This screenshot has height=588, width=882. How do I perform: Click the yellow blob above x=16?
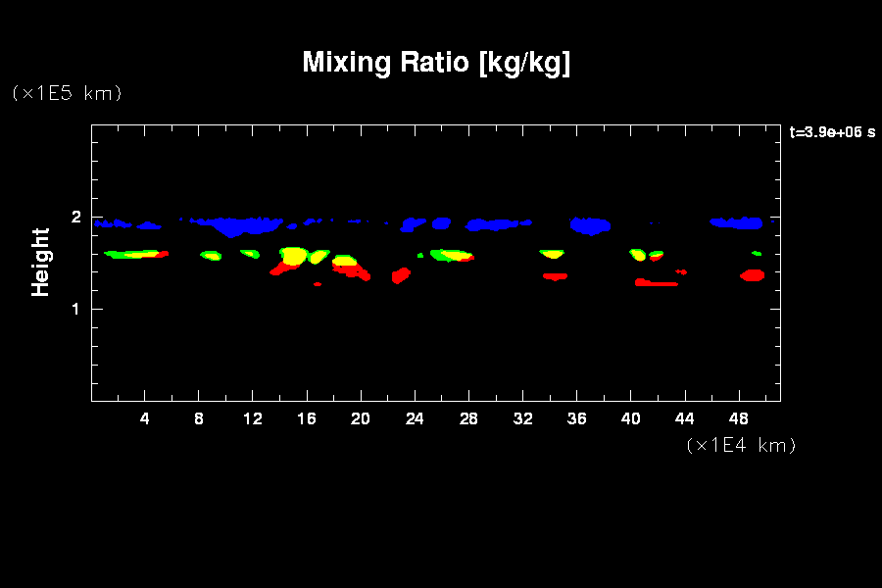click(294, 255)
